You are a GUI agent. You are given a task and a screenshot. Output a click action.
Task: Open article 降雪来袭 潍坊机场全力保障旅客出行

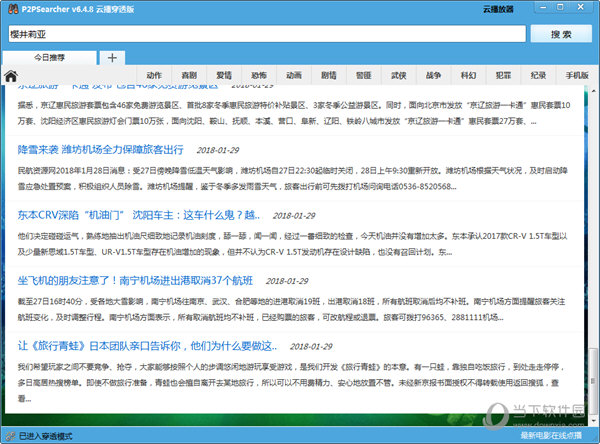[100, 150]
